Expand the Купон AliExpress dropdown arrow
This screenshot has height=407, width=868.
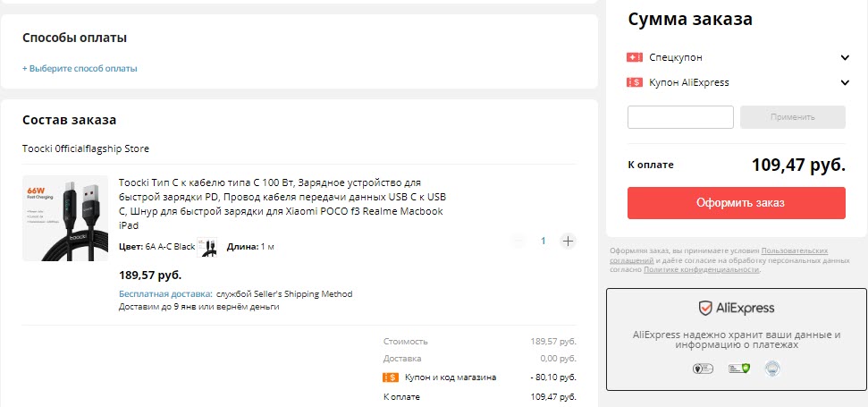(x=845, y=83)
